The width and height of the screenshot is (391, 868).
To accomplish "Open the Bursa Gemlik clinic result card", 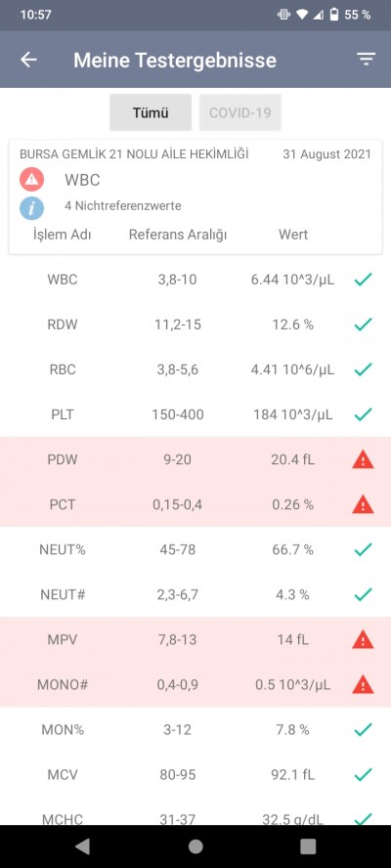I will (x=195, y=196).
